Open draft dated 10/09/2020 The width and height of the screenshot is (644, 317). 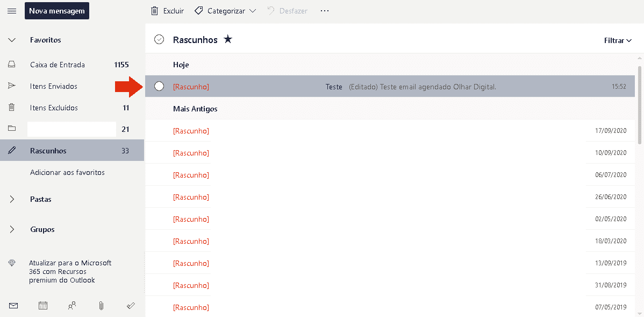390,153
